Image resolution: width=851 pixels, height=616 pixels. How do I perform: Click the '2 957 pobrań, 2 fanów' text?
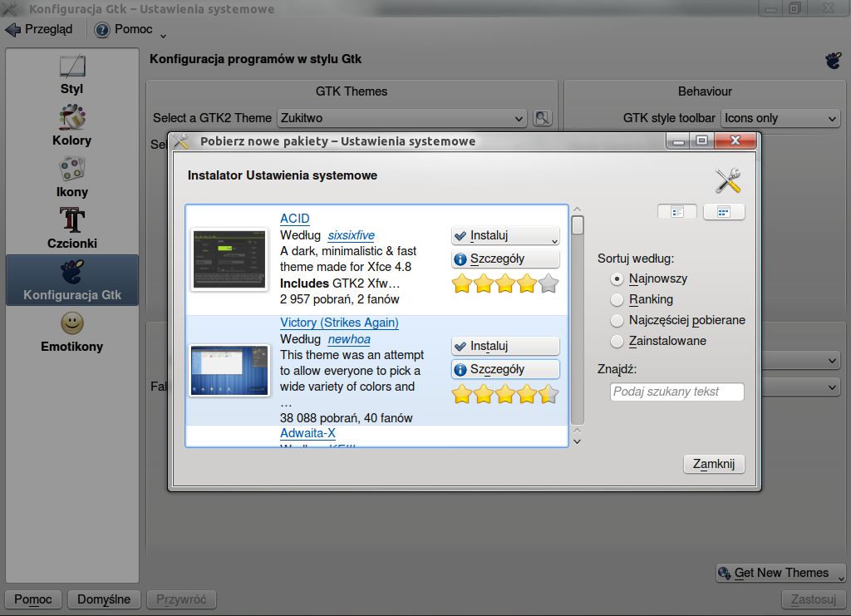click(340, 299)
